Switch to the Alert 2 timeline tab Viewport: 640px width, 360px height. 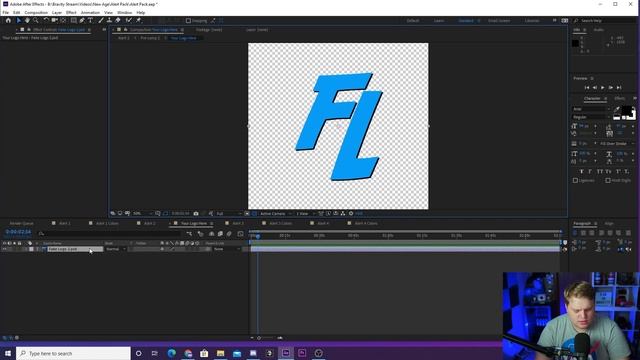149,223
